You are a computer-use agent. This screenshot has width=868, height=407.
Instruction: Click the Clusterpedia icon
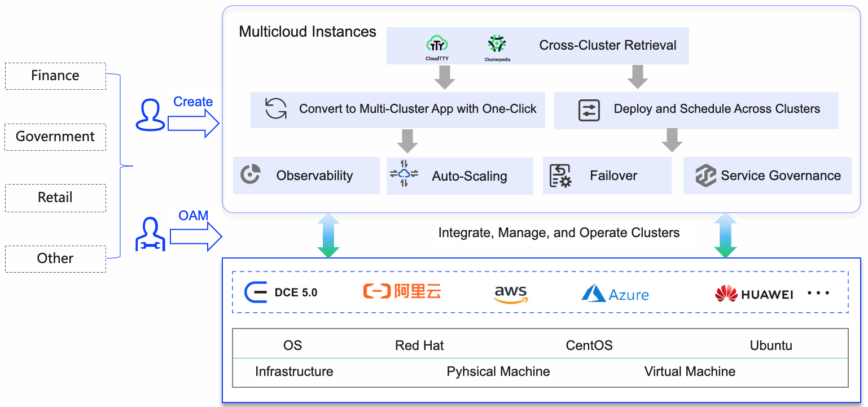pos(497,43)
